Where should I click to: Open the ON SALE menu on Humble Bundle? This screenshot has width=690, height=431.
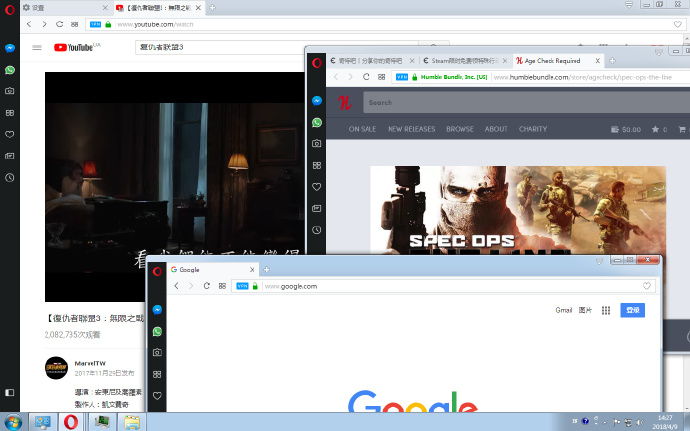pos(361,129)
